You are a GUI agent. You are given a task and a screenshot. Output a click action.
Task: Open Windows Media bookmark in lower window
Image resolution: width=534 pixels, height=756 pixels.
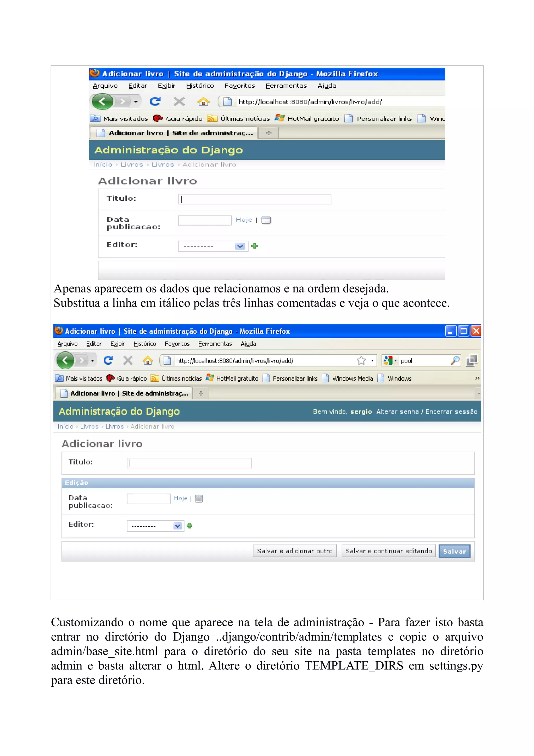(x=348, y=378)
